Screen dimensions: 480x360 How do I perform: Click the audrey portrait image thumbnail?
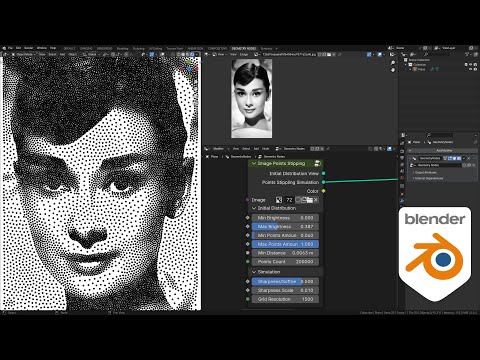[x=252, y=98]
